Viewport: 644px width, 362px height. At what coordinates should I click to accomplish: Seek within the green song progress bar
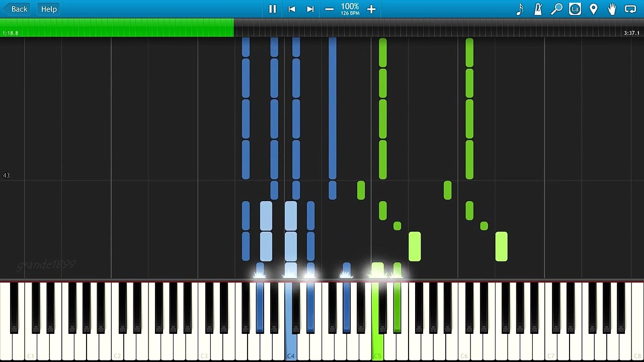[x=117, y=28]
